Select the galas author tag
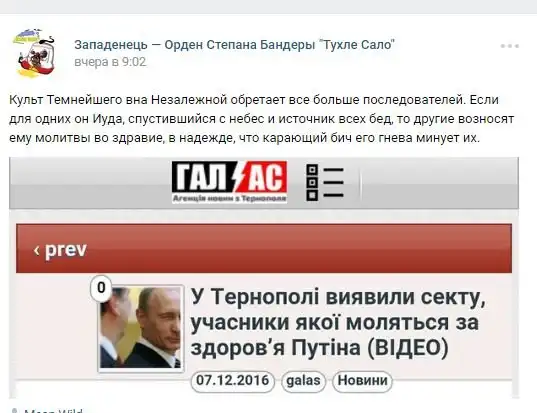The height and width of the screenshot is (413, 537). [x=303, y=381]
